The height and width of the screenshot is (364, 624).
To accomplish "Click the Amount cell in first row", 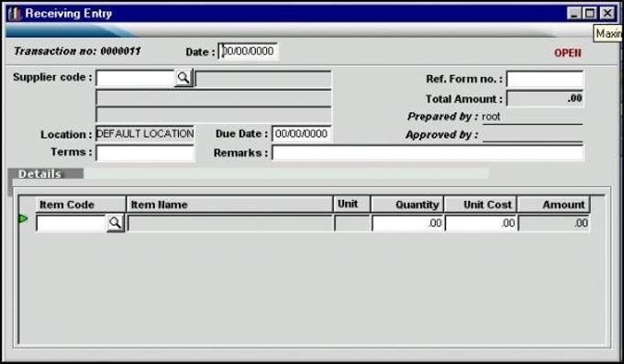I will (x=553, y=223).
